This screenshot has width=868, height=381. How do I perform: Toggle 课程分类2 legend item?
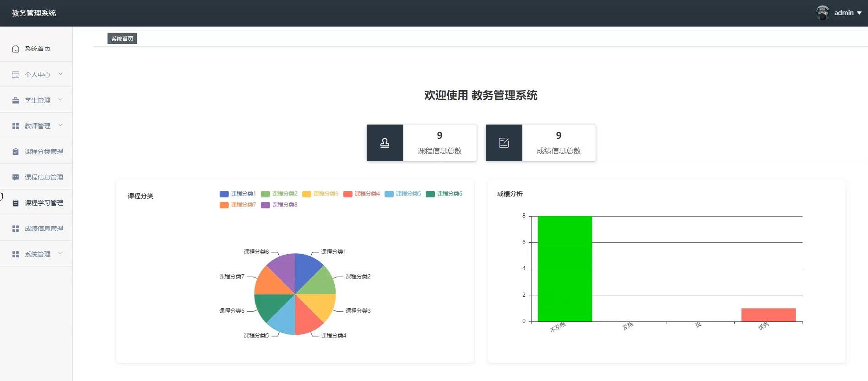coord(279,194)
